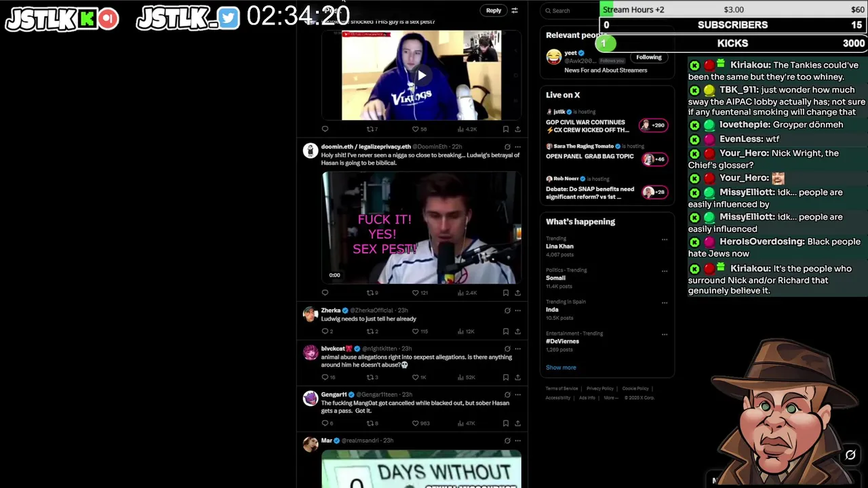Image resolution: width=868 pixels, height=488 pixels.
Task: Click JSTLK Kick logo overlay
Action: (86, 18)
